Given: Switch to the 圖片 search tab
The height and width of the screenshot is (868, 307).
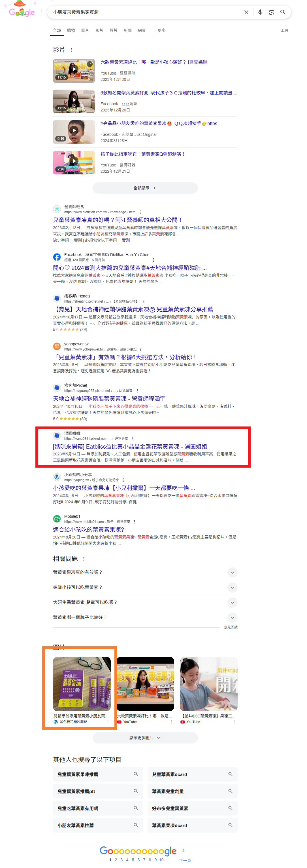Looking at the screenshot, I should 85,30.
